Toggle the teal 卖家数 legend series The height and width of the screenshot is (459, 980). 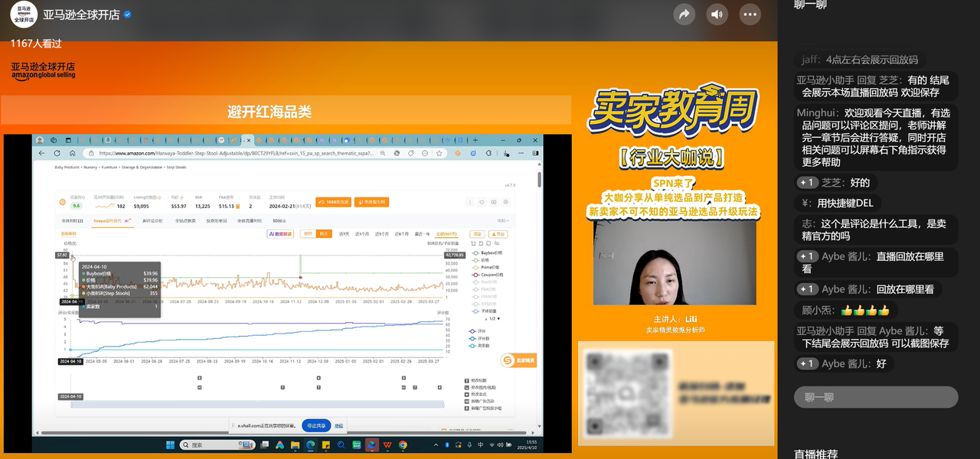point(479,346)
